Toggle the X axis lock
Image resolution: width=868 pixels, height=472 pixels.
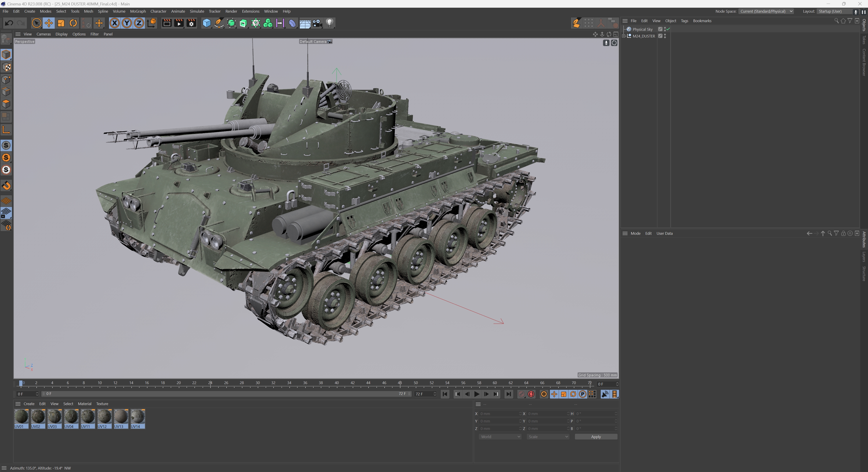[x=115, y=23]
